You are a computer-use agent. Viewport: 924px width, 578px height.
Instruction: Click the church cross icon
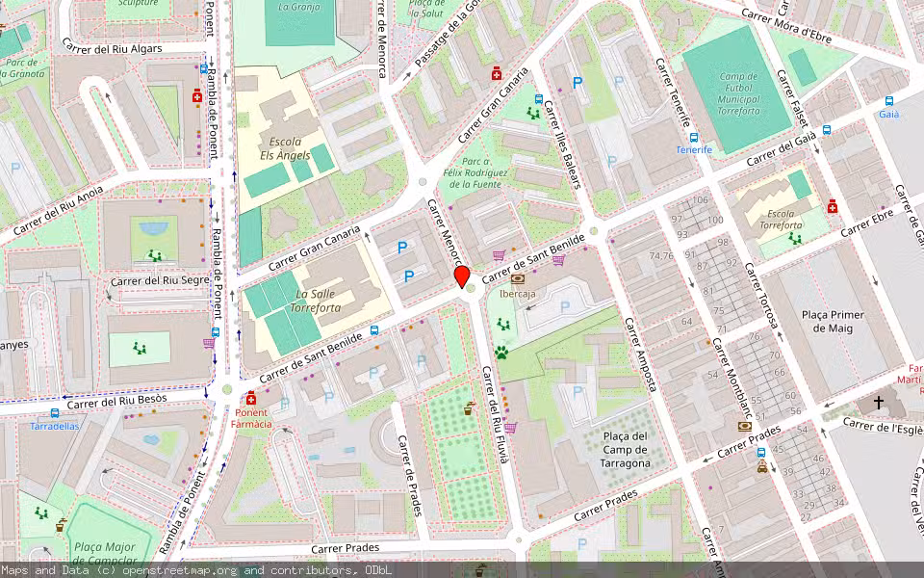[x=878, y=403]
